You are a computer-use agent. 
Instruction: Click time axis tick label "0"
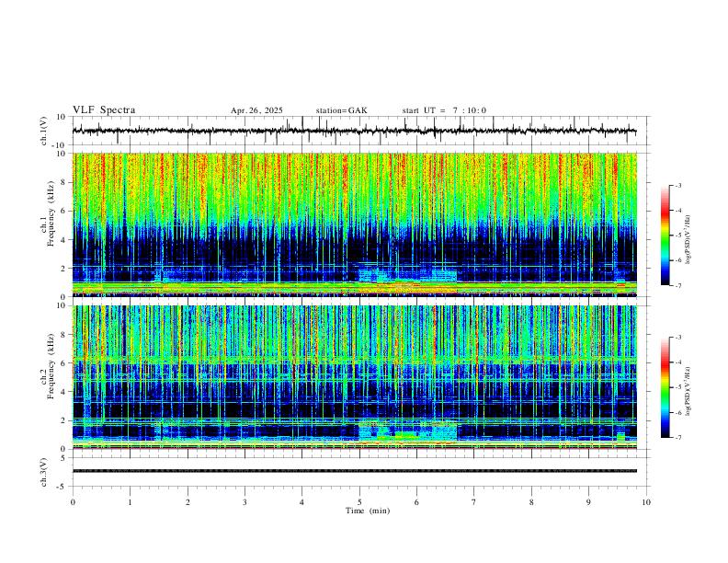[x=73, y=502]
